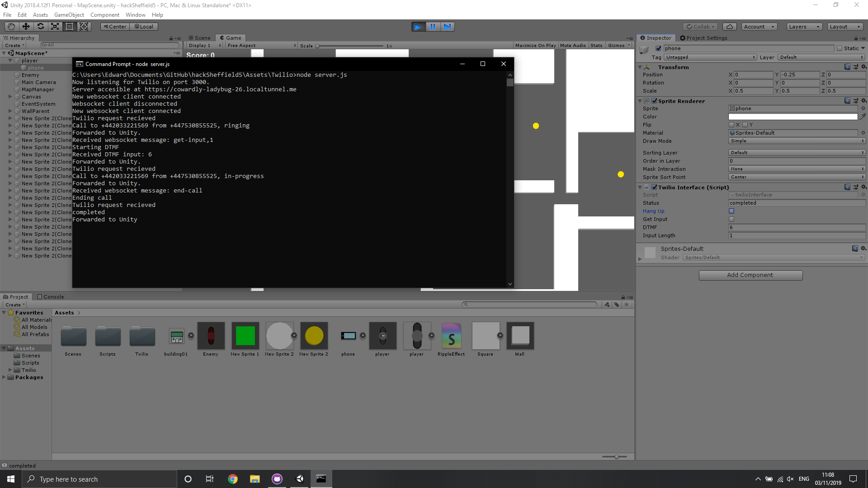Open the GameObject menu

[69, 15]
